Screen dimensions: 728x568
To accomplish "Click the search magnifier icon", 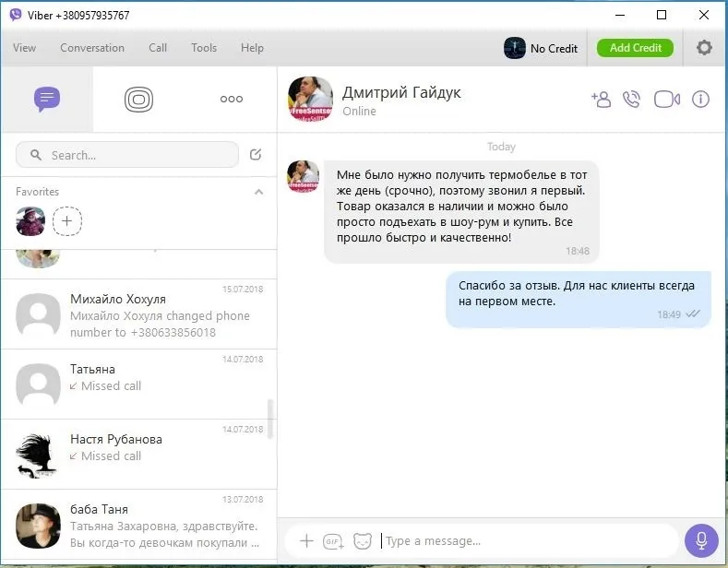I will 36,155.
